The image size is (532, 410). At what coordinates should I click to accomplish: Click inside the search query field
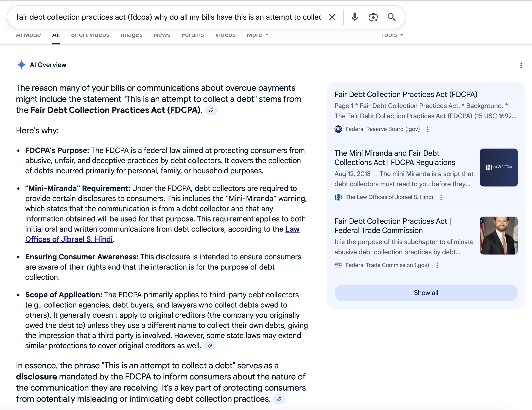coord(169,17)
